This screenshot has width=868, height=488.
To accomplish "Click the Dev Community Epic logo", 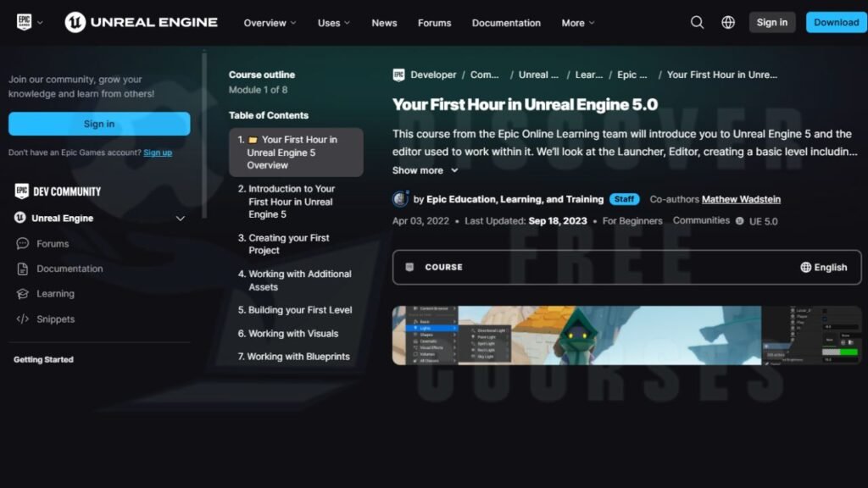I will pos(21,191).
